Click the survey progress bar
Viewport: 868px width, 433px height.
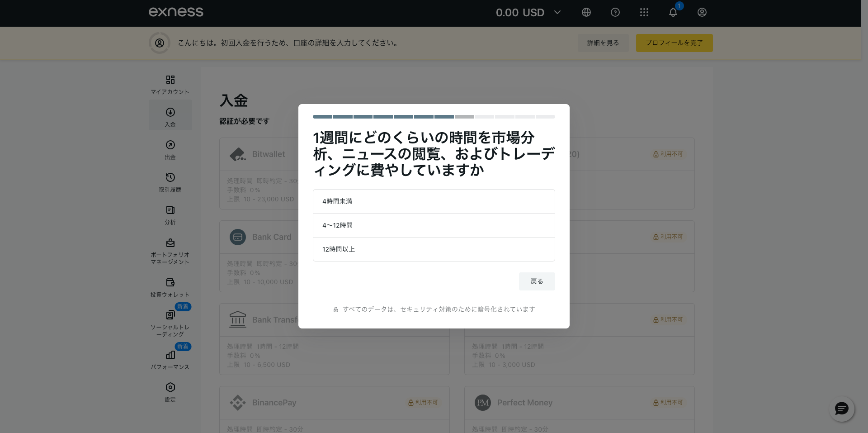434,117
